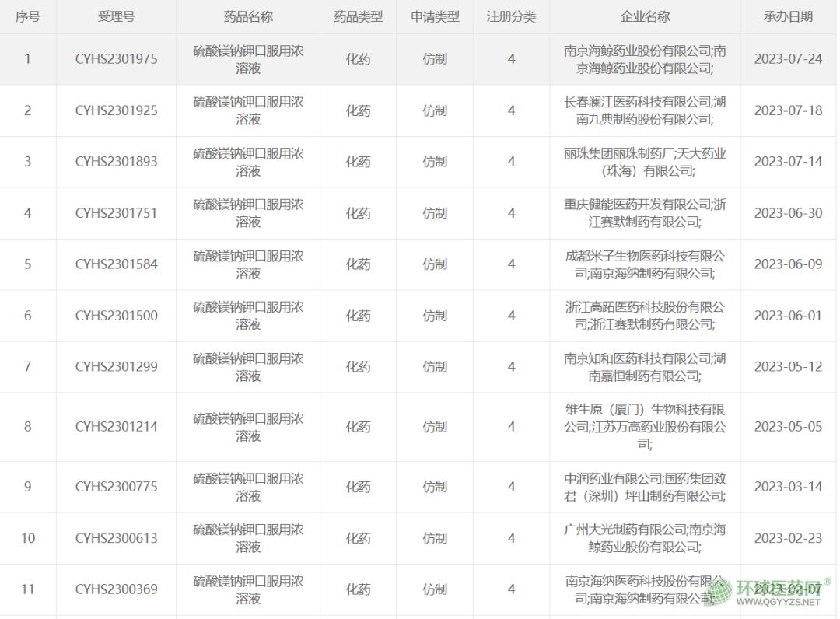Select the 申请类型 column header

pos(435,16)
